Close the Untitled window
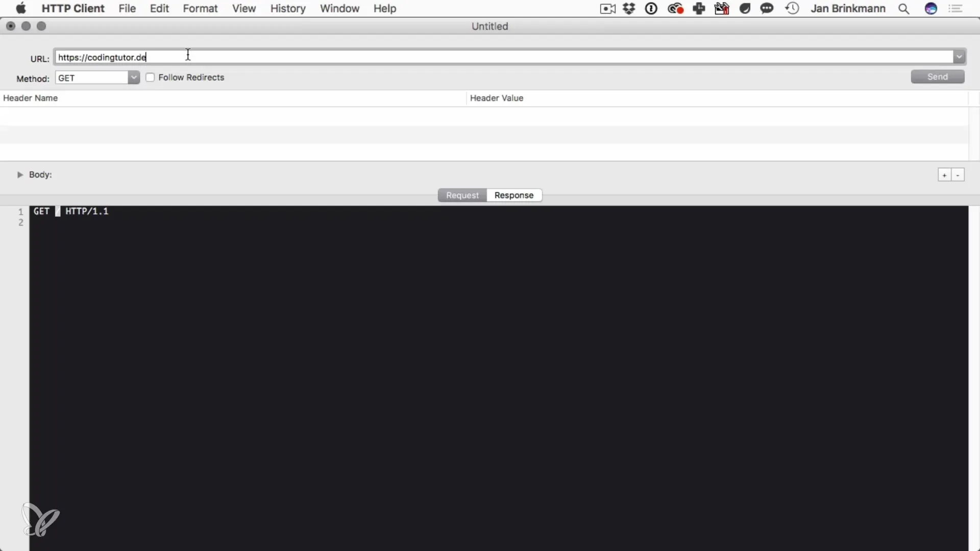Viewport: 980px width, 551px height. click(11, 26)
